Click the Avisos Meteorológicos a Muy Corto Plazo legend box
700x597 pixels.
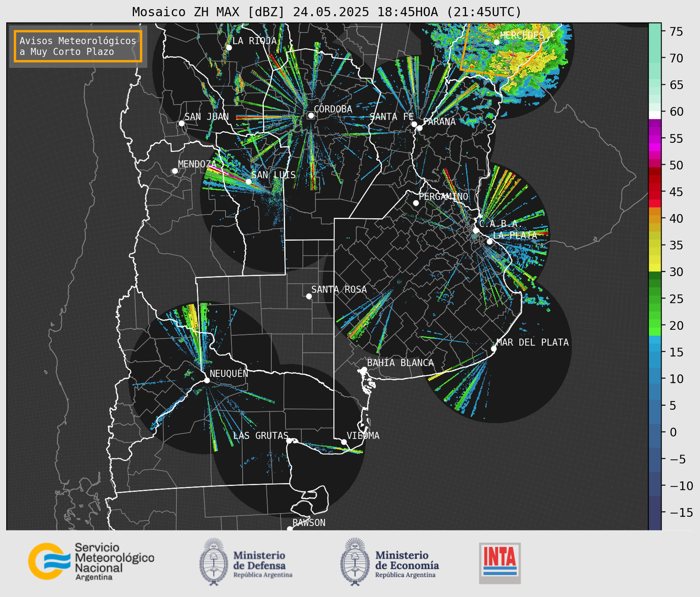78,46
